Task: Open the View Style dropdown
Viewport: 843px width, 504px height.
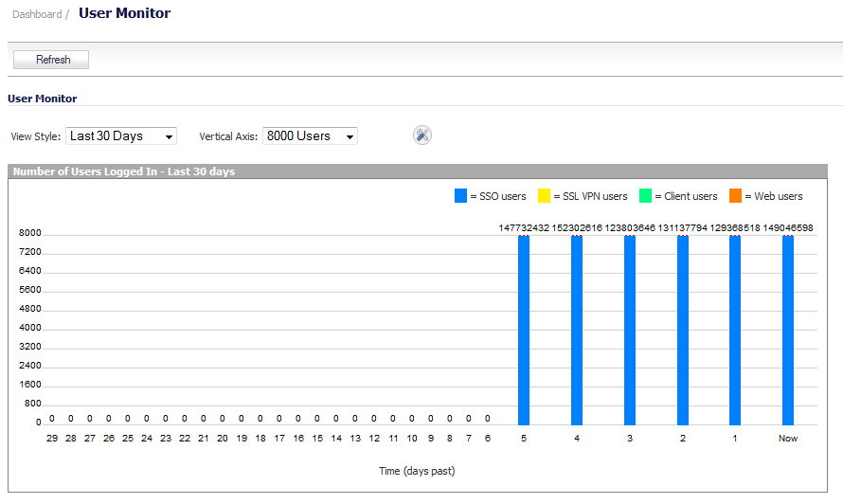Action: click(x=121, y=136)
